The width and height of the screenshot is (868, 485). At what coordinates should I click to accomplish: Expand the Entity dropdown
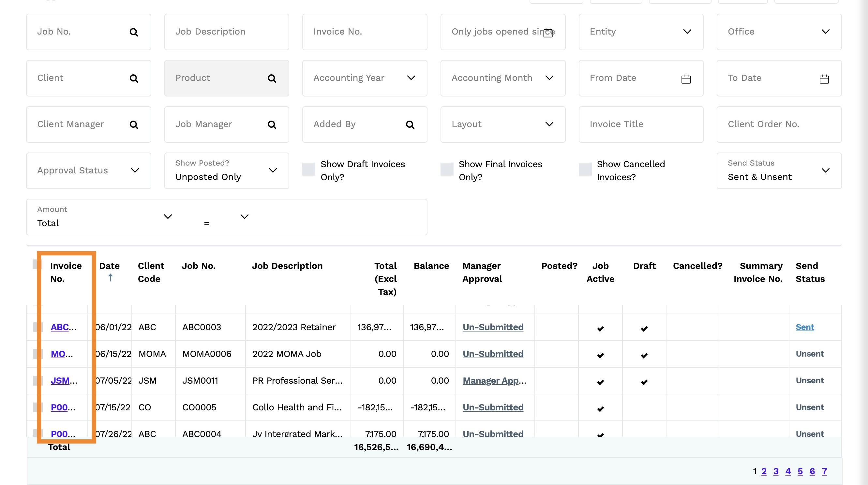[687, 32]
